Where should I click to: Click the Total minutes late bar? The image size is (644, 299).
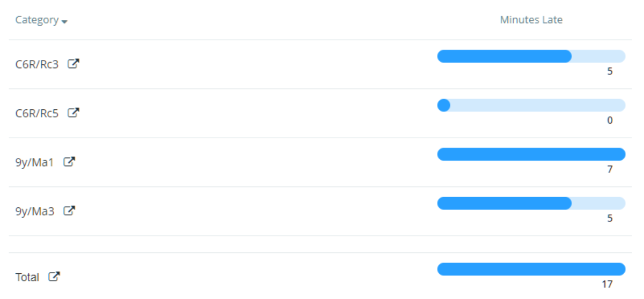(x=531, y=269)
